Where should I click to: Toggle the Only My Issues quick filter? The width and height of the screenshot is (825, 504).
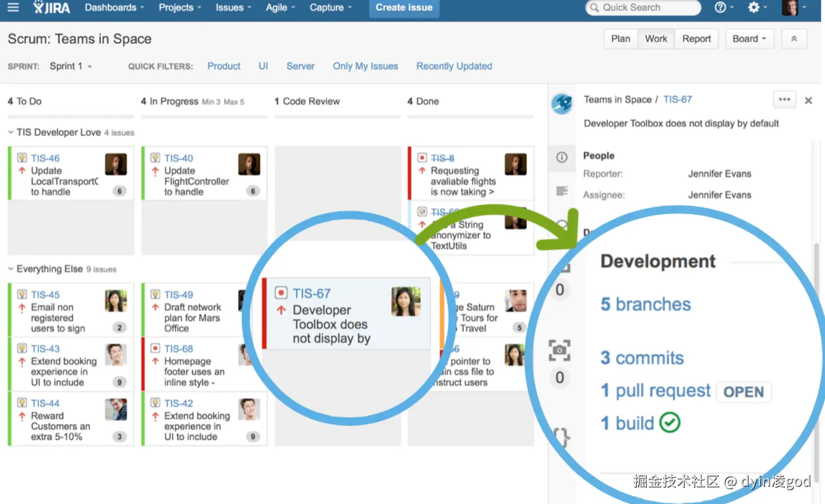coord(365,66)
